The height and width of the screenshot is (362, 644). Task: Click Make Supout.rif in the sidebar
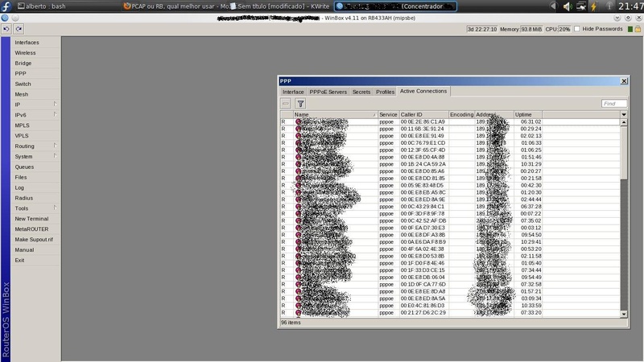(x=34, y=239)
